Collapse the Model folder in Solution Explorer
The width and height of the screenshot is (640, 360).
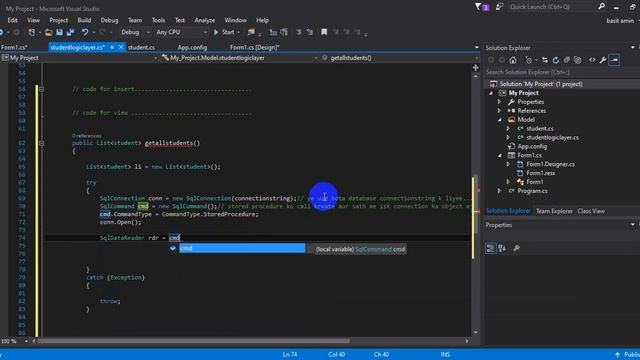pos(500,120)
